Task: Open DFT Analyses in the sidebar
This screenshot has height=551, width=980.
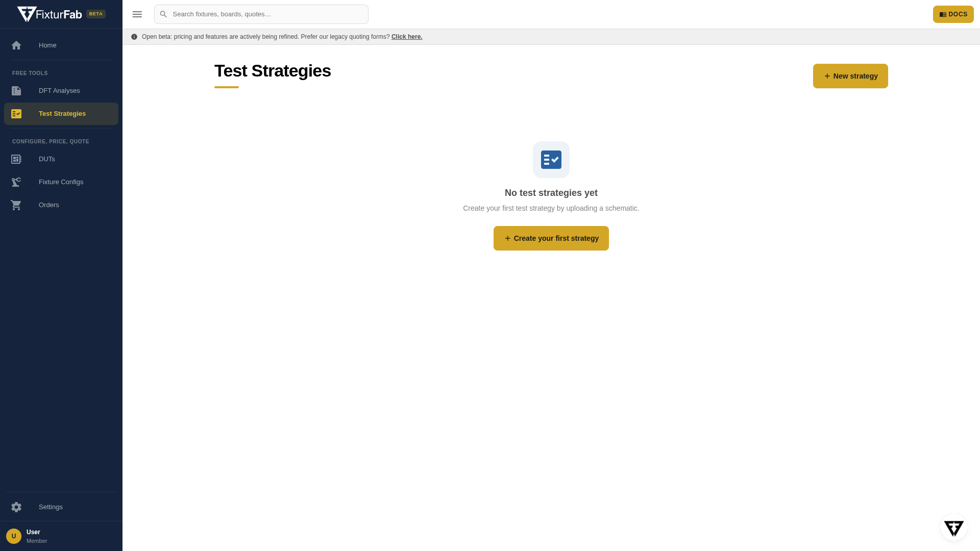Action: [x=61, y=91]
